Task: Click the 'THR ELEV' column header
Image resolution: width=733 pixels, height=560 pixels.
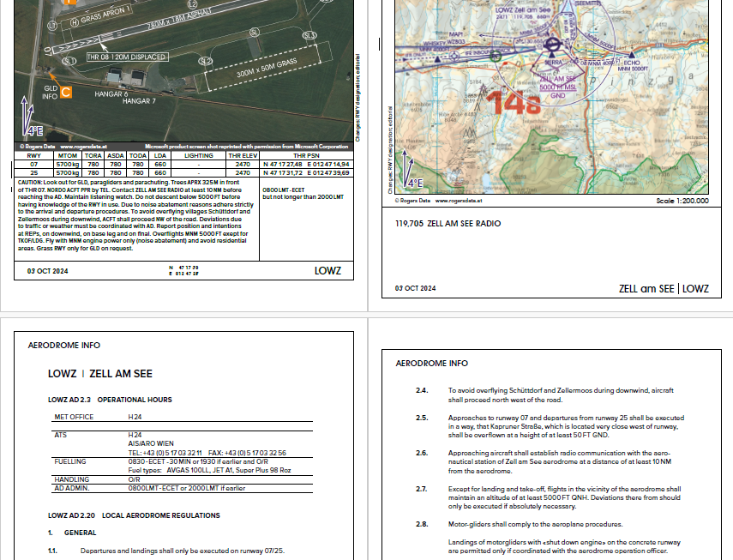Action: coord(243,156)
